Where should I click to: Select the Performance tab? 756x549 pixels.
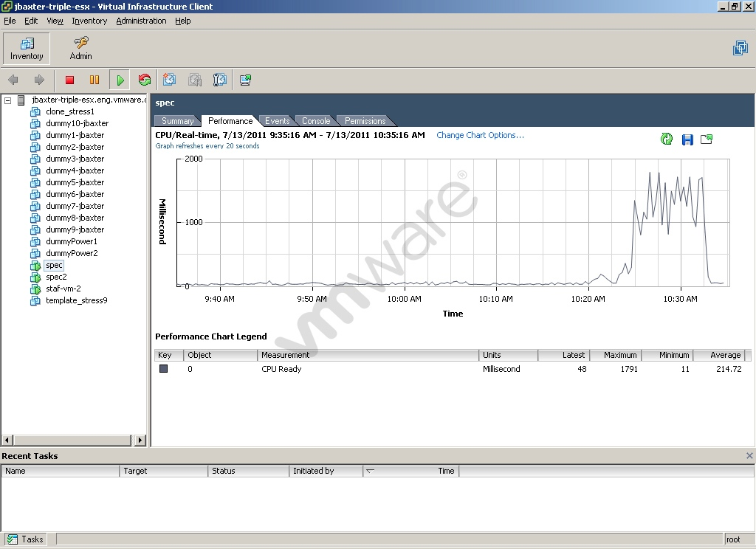pyautogui.click(x=230, y=121)
